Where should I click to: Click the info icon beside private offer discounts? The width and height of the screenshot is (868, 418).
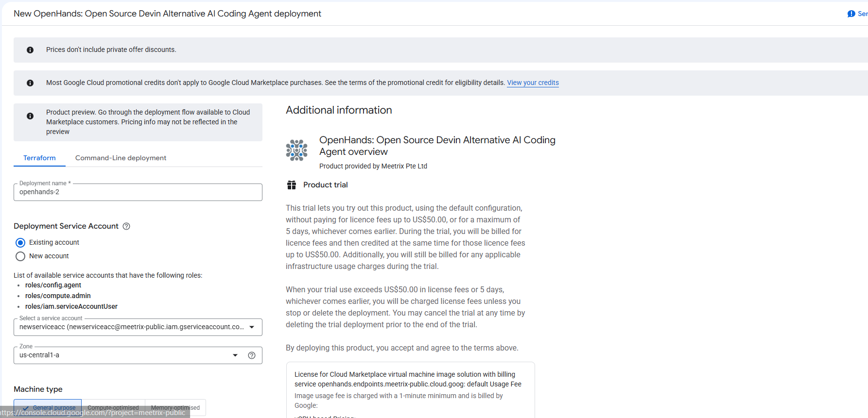tap(30, 50)
